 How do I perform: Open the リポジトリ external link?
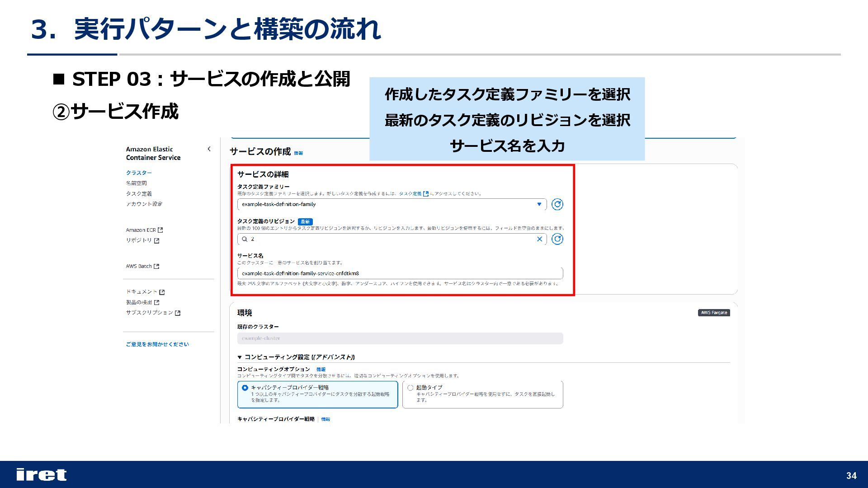142,240
